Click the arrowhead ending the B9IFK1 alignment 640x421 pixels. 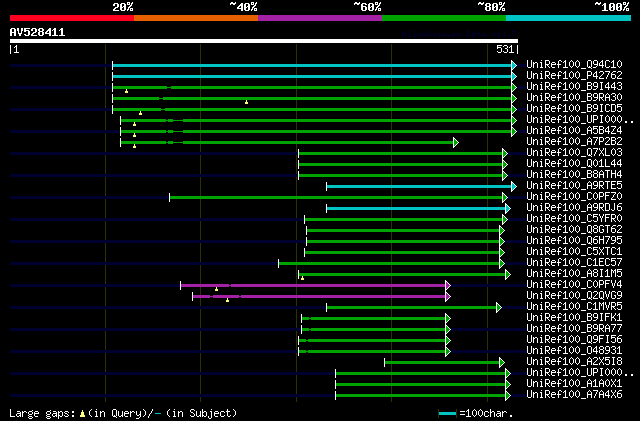(448, 319)
